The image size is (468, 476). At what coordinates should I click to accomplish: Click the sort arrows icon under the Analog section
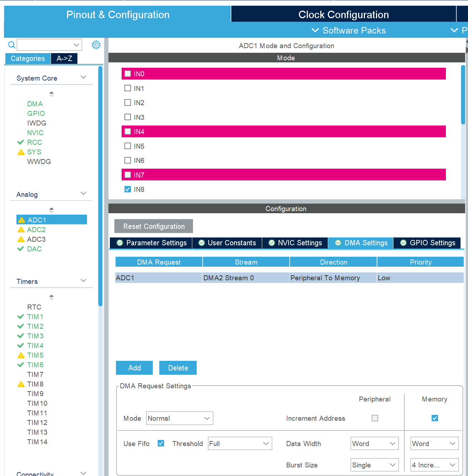coord(51,210)
